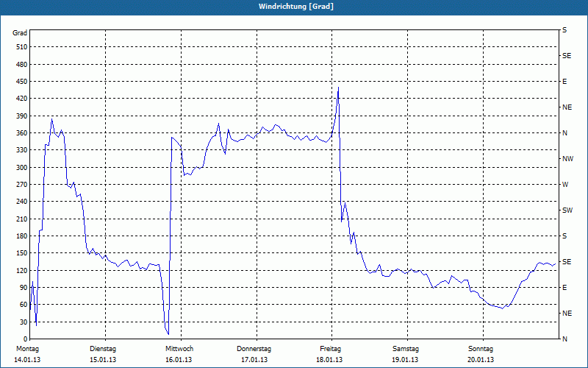Click the 20.01.13 date label
588x368 pixels.
(481, 360)
